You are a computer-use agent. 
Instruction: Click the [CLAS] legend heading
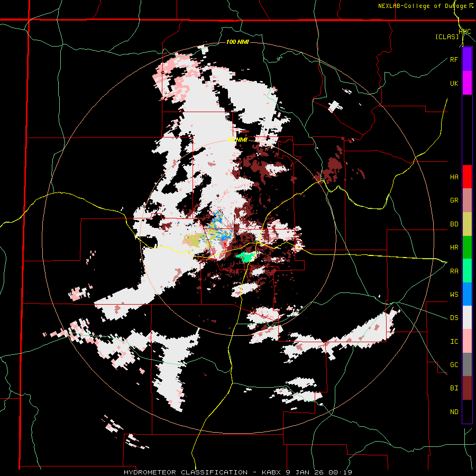click(x=447, y=36)
